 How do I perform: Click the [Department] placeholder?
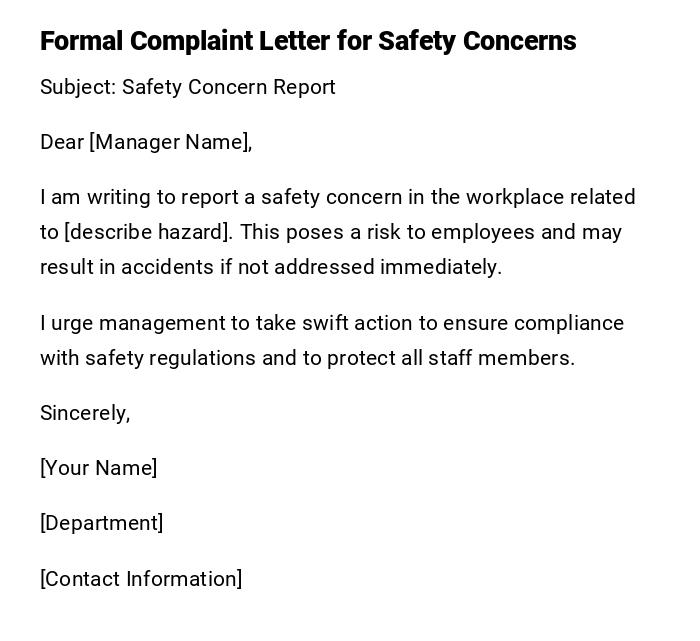pos(101,523)
